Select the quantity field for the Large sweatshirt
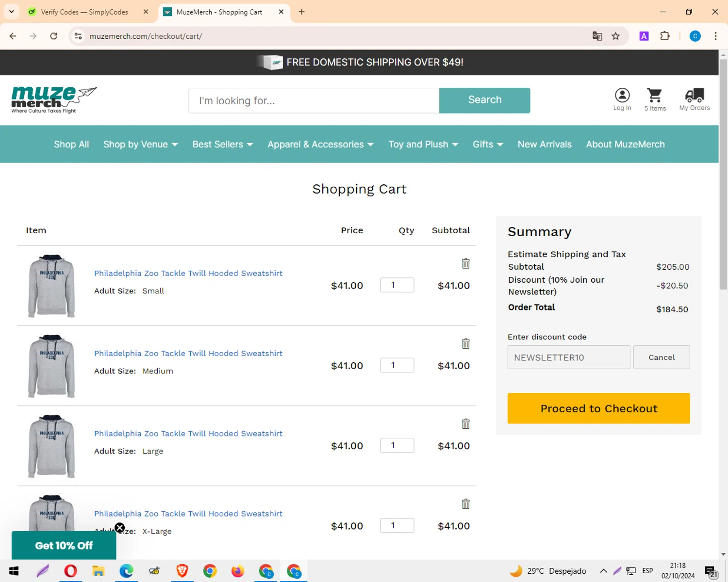Viewport: 728px width, 582px height. 397,445
